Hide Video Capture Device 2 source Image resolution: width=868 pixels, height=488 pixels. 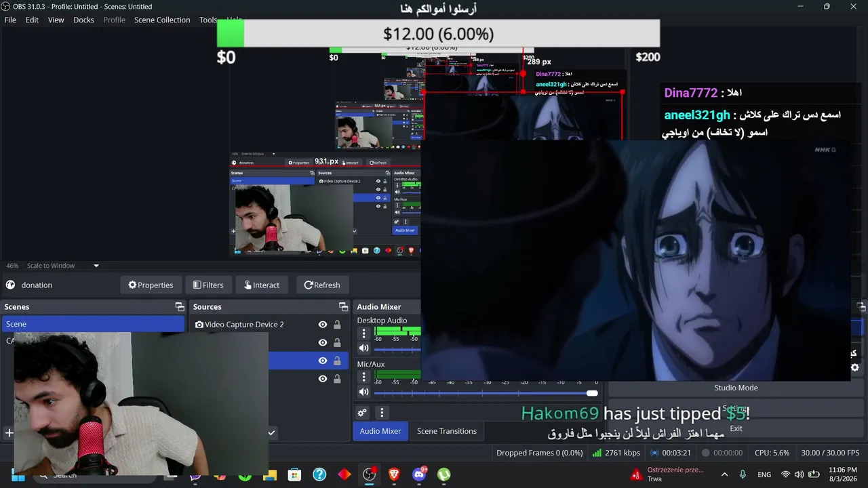(323, 325)
